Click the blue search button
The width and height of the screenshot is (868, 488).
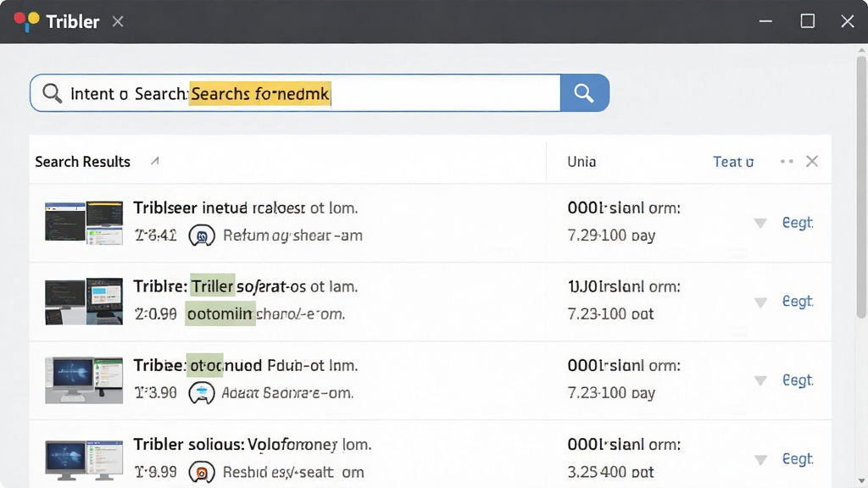click(585, 93)
